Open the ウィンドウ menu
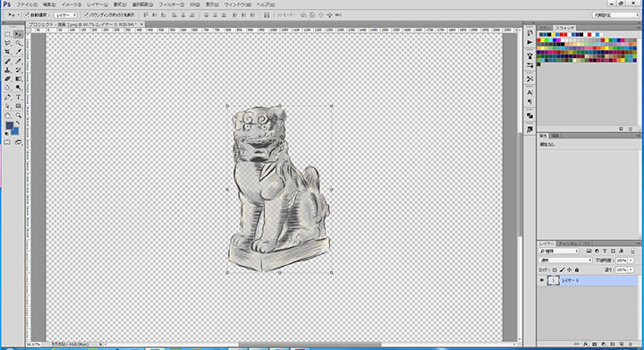The height and width of the screenshot is (350, 644). pos(237,4)
